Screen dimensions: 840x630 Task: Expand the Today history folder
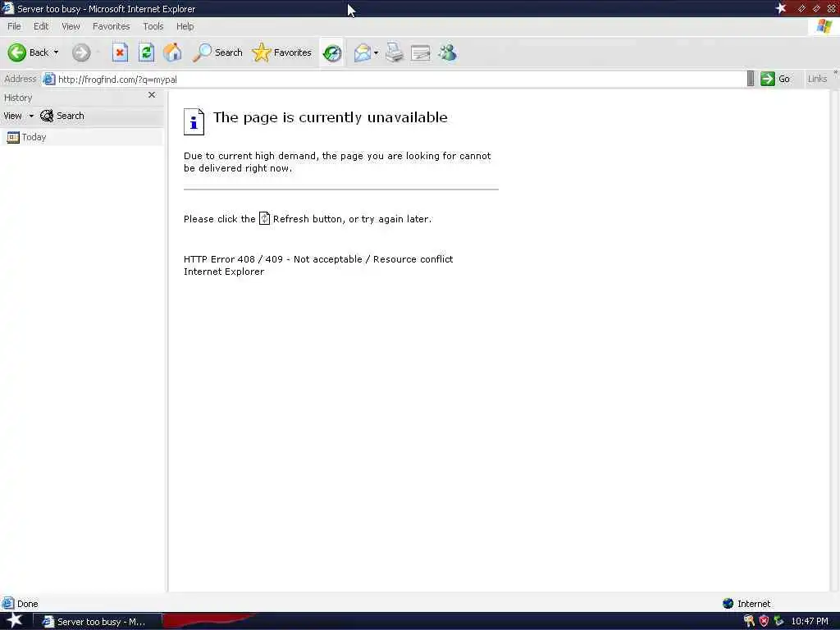[x=27, y=137]
